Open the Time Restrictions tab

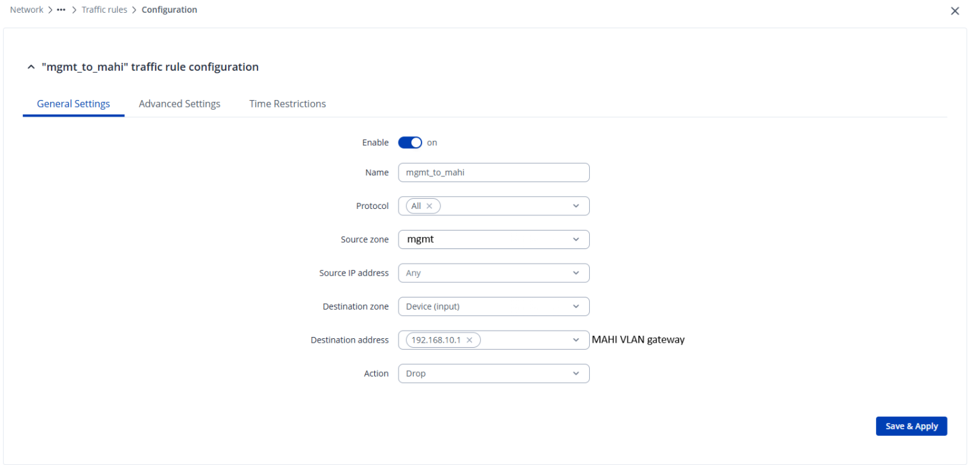[x=287, y=104]
